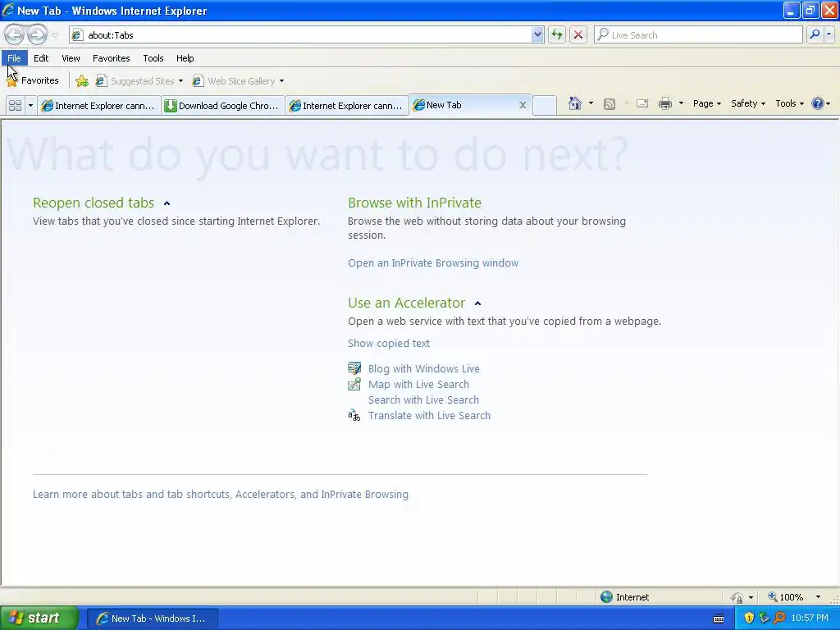Viewport: 840px width, 630px height.
Task: Click the Map with Live Search icon
Action: [354, 384]
